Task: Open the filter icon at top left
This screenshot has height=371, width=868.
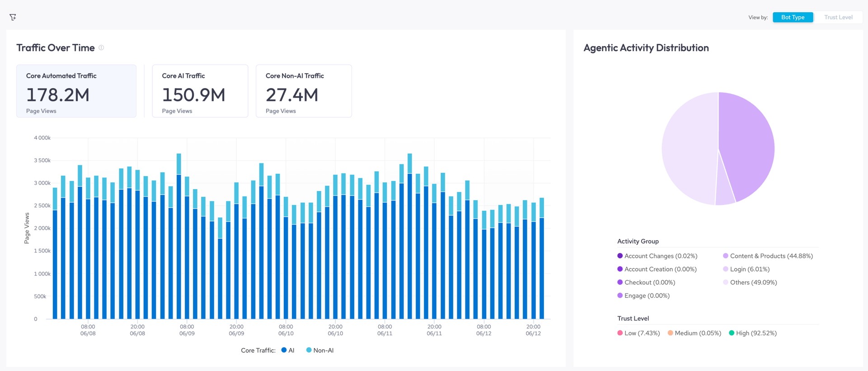Action: pyautogui.click(x=13, y=17)
